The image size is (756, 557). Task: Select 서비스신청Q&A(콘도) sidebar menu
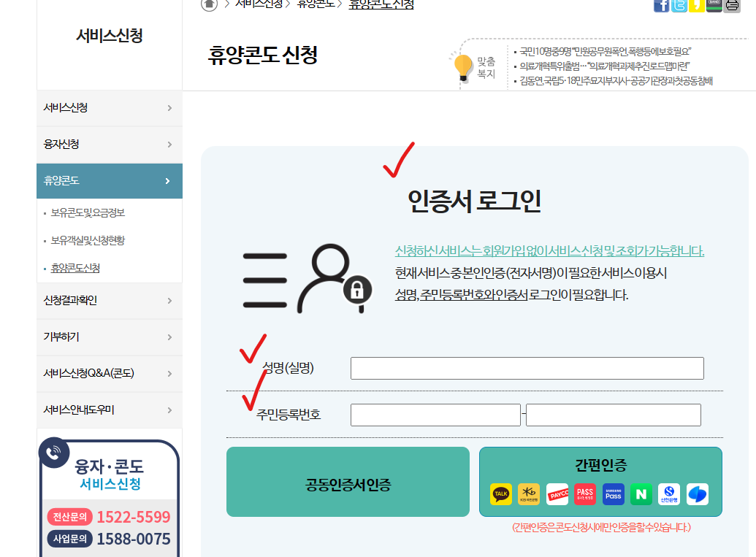109,373
